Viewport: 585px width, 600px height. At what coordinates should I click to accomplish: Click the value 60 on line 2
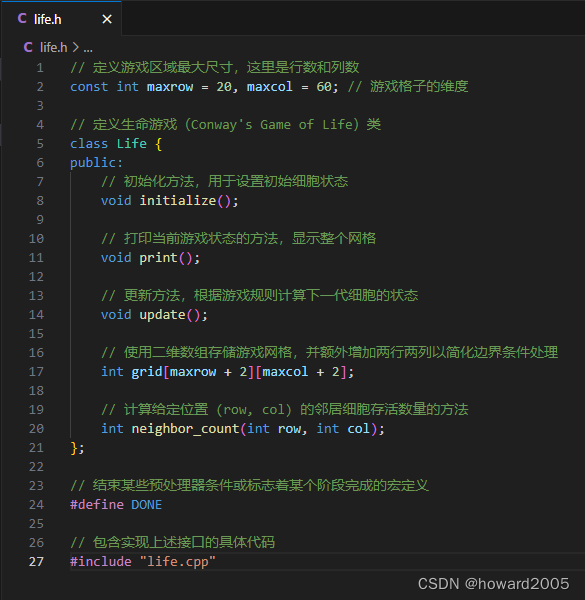pyautogui.click(x=324, y=87)
